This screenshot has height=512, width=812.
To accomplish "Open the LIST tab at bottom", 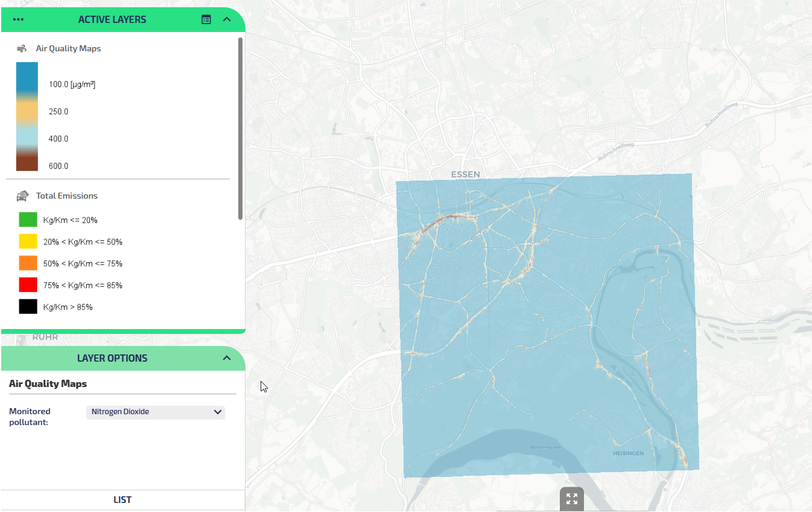I will pyautogui.click(x=122, y=500).
